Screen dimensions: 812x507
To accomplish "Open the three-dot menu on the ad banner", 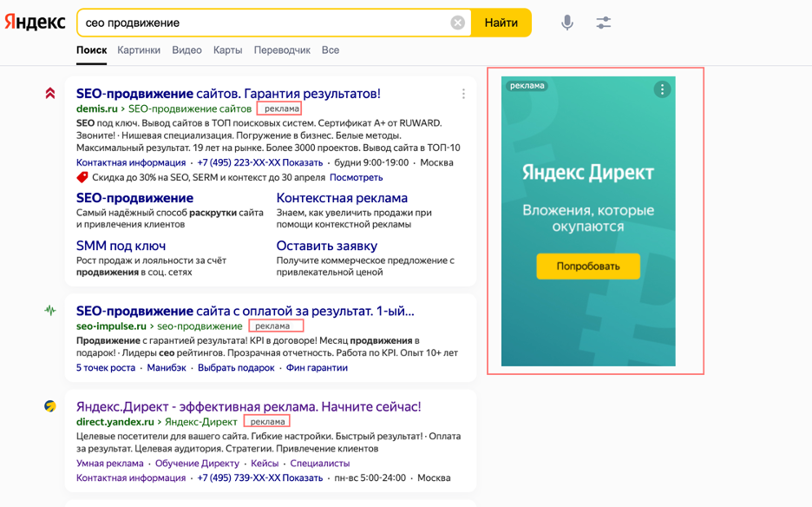I will [x=662, y=89].
